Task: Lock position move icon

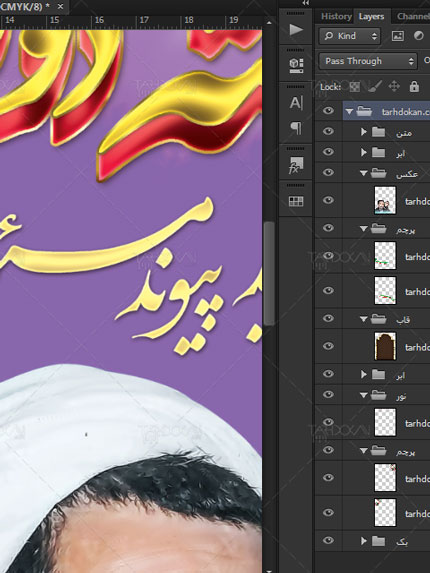Action: pos(394,87)
